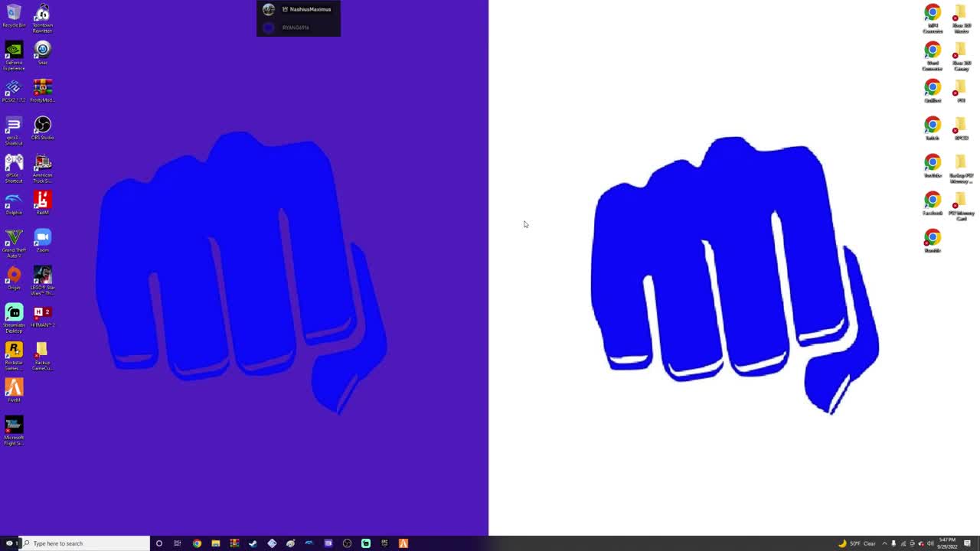
Task: Open the Recycle Bin desktop icon
Action: (x=14, y=16)
